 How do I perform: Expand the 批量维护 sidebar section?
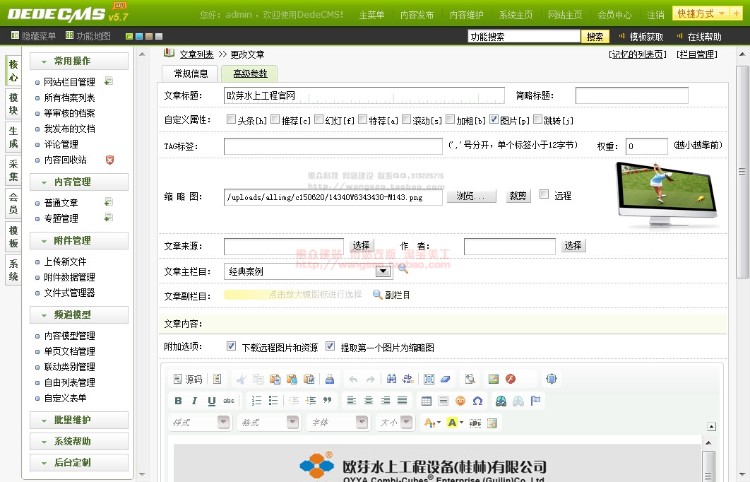[x=79, y=420]
